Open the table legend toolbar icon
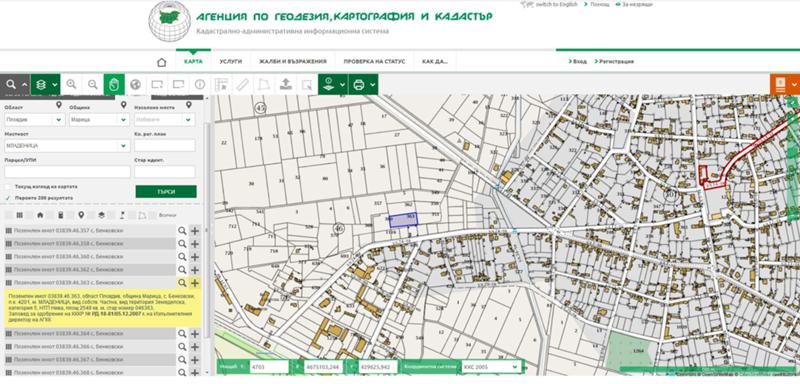This screenshot has width=800, height=384. click(x=221, y=85)
